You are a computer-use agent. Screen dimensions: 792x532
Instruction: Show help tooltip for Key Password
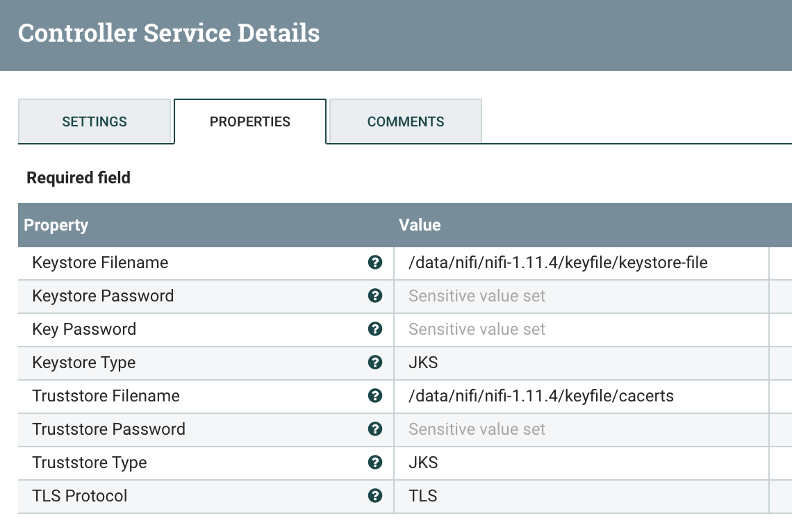375,329
